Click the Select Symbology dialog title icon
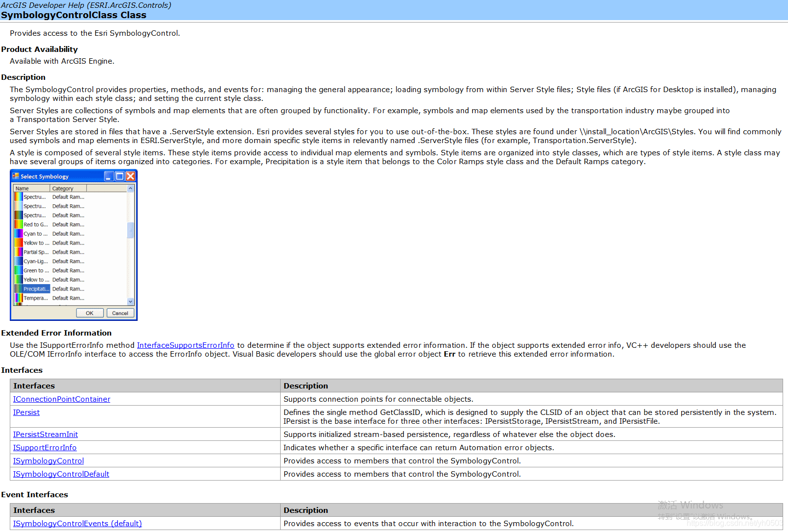The width and height of the screenshot is (788, 532). (x=16, y=176)
